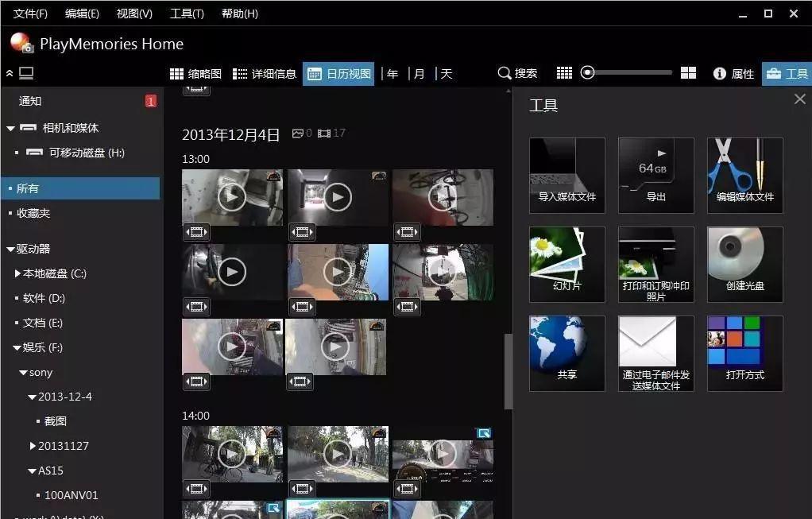
Task: Click the vertical scrollbar of the media list
Action: click(508, 371)
